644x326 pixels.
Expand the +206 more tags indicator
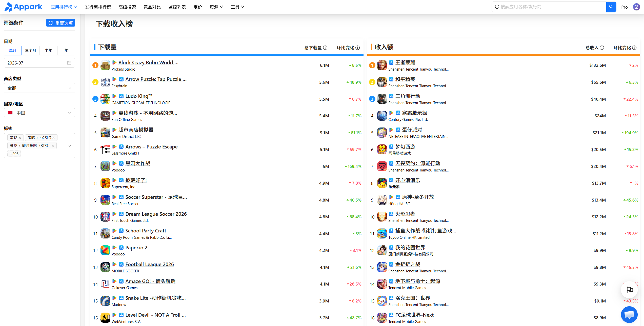14,154
